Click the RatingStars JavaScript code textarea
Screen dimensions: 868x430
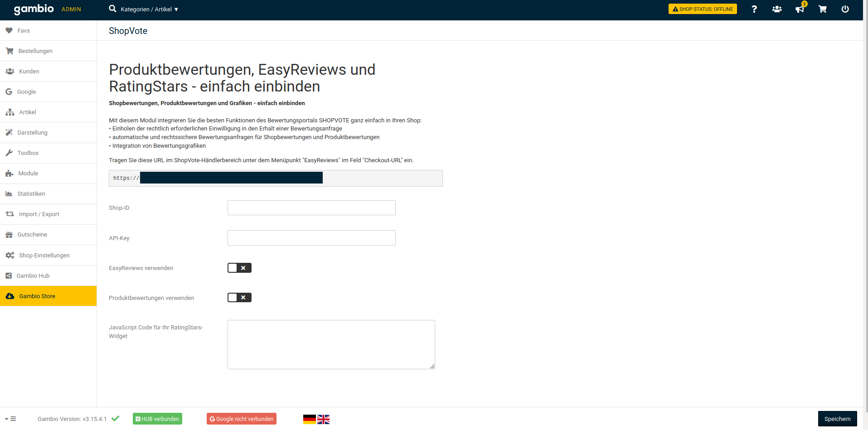click(x=331, y=344)
